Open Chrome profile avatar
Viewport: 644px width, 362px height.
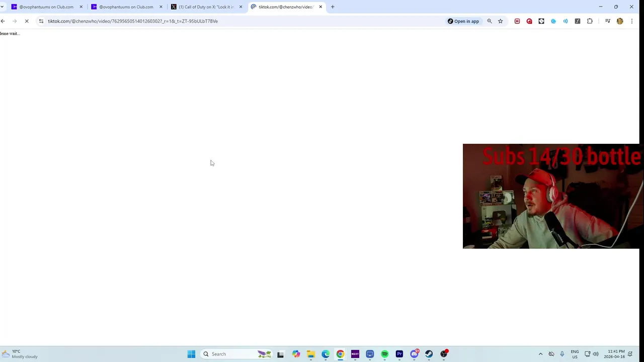tap(620, 21)
